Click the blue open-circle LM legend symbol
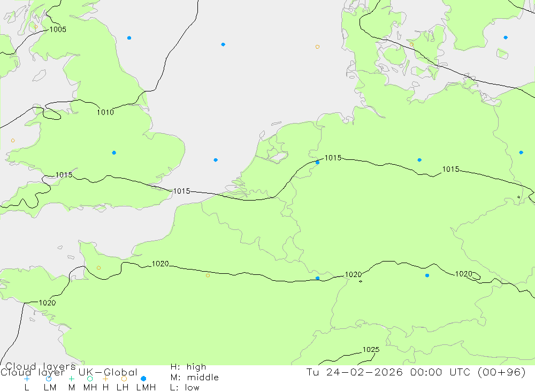535x392 pixels. click(x=49, y=379)
